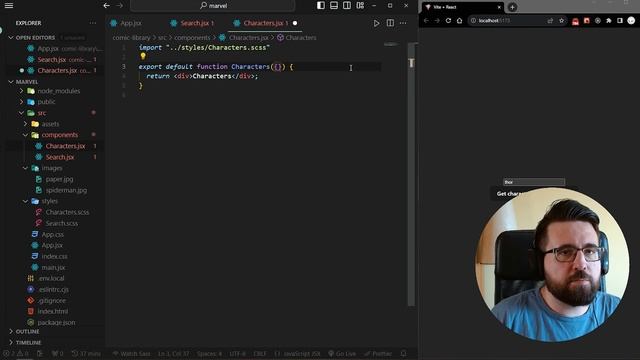The image size is (640, 360).
Task: Open Search.scss in the file tree
Action: click(62, 223)
